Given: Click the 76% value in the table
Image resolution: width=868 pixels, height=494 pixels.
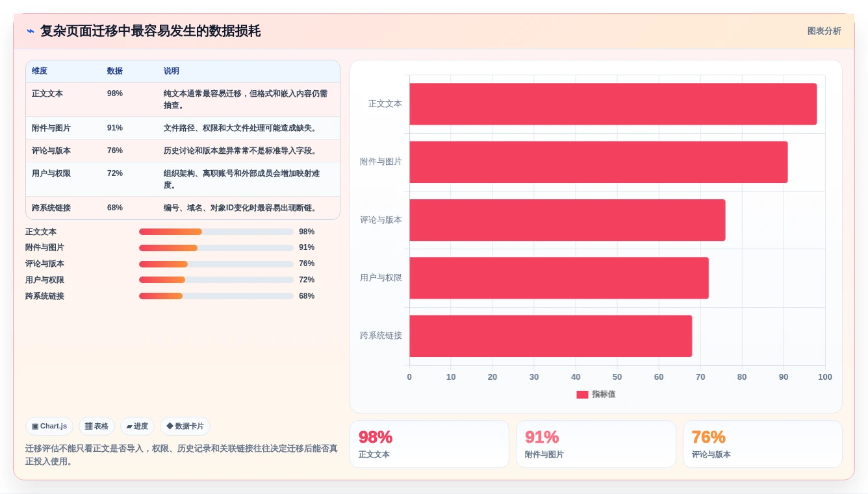Looking at the screenshot, I should coord(115,151).
